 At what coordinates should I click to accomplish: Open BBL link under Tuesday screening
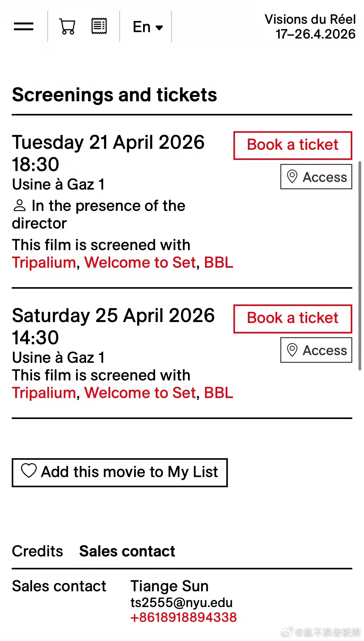tap(219, 263)
